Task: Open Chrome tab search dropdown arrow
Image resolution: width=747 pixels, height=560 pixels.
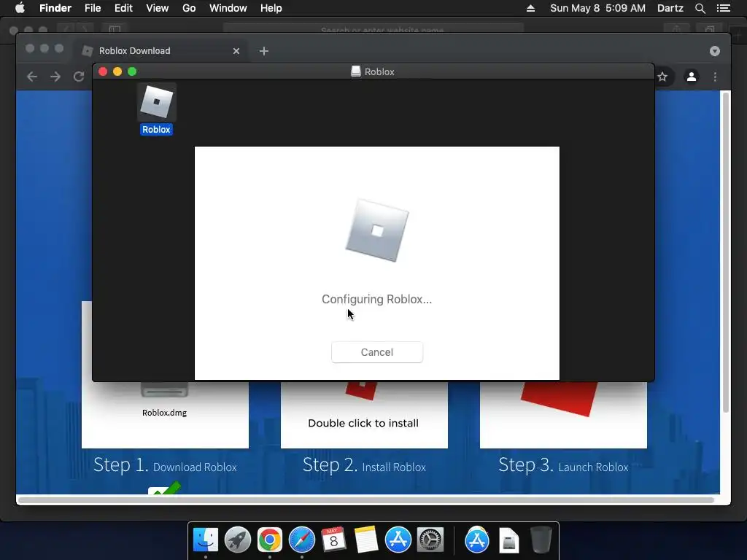Action: 715,51
